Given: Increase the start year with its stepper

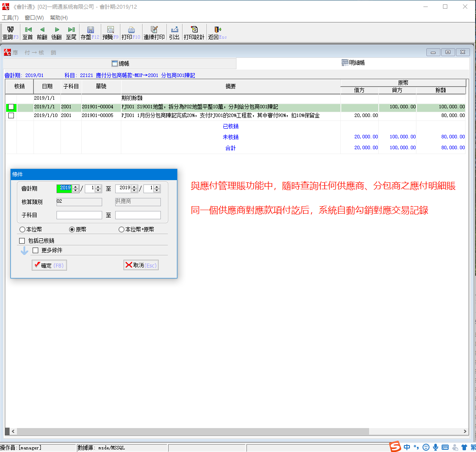Looking at the screenshot, I should (76, 187).
